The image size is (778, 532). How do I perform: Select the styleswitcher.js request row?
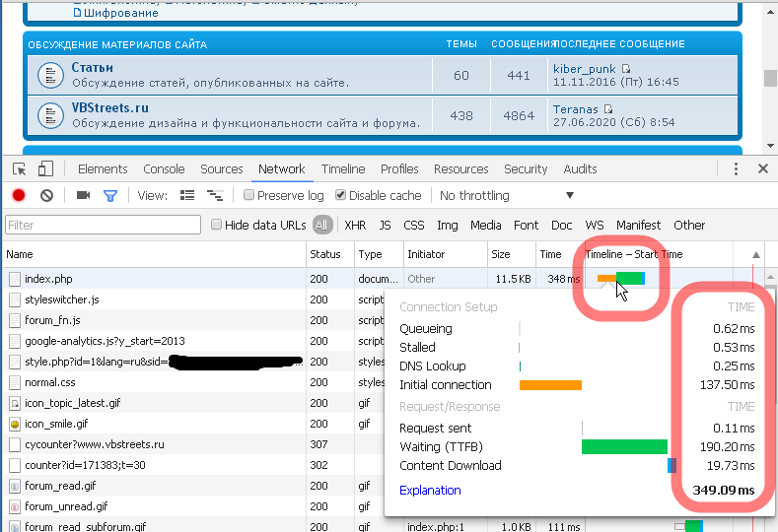[61, 299]
